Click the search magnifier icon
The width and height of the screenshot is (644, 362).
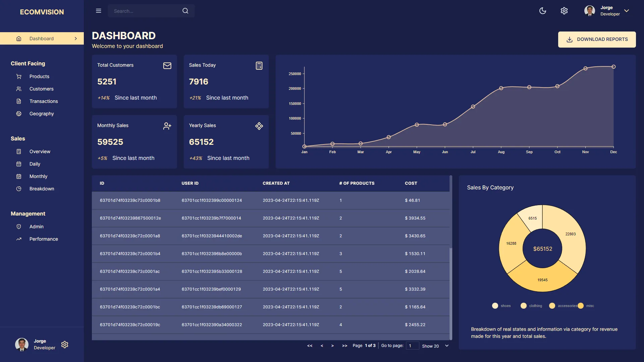tap(185, 11)
